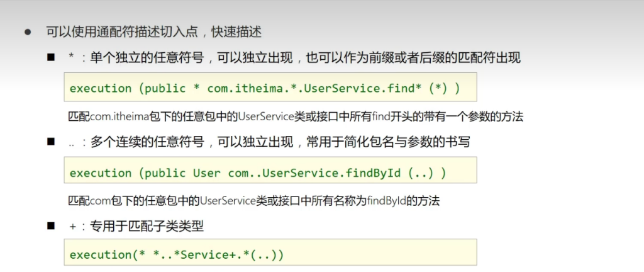Click the code box containing com.itheima.*.UserService.find*
Viewport: 644px width, 272px height.
tap(270, 87)
